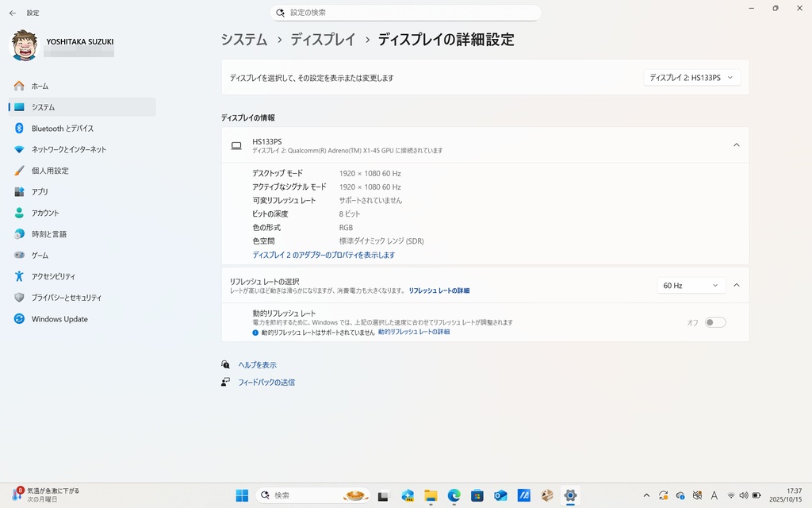Click ディスプレイ in the breadcrumb
The width and height of the screenshot is (812, 508).
pyautogui.click(x=323, y=39)
